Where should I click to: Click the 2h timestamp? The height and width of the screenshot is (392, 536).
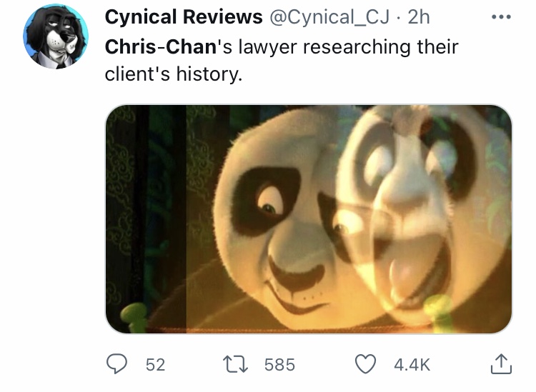[x=419, y=17]
